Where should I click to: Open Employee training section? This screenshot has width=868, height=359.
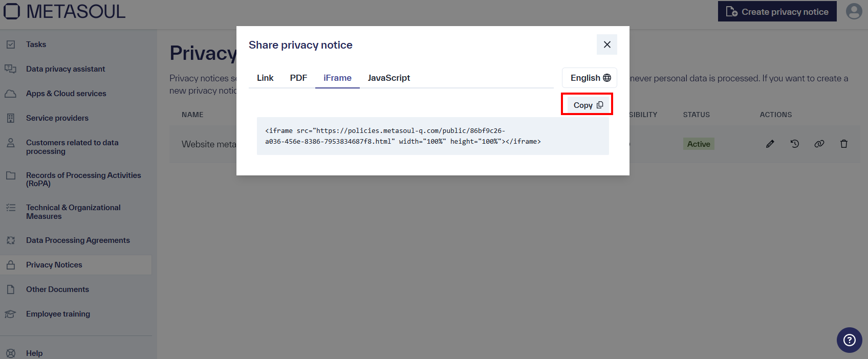58,314
